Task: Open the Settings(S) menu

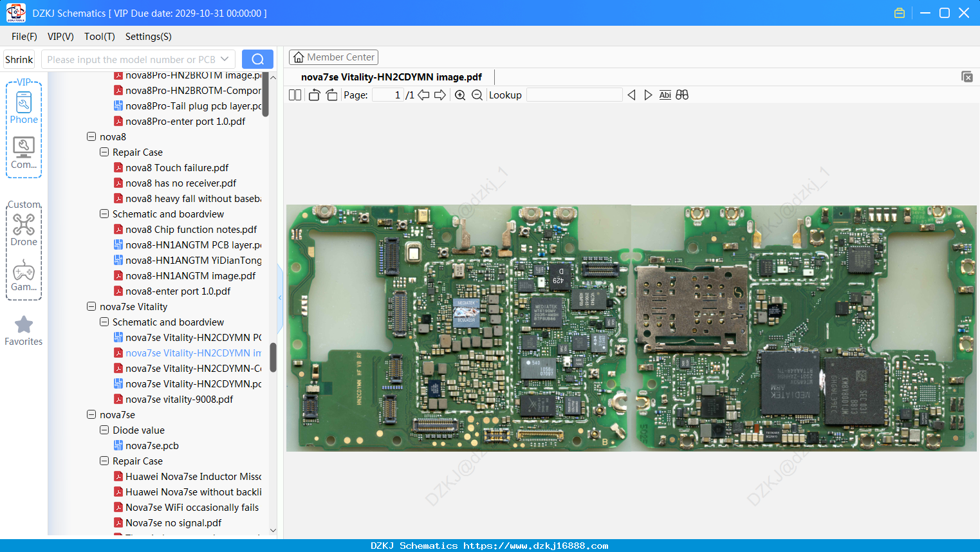Action: (x=149, y=37)
